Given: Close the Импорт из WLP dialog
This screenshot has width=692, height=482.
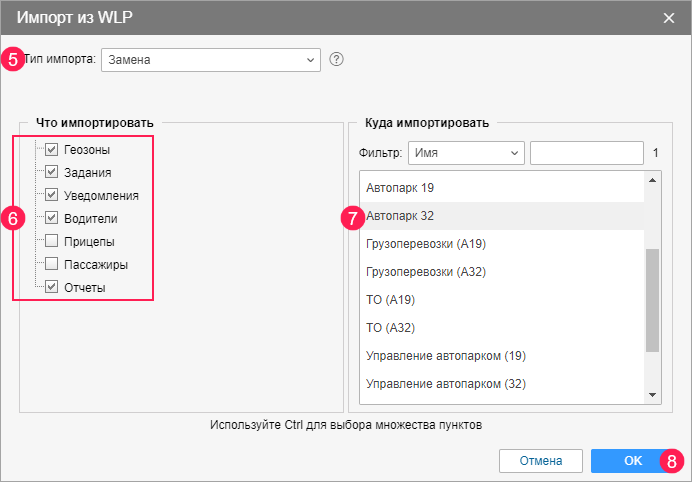Looking at the screenshot, I should pos(669,17).
